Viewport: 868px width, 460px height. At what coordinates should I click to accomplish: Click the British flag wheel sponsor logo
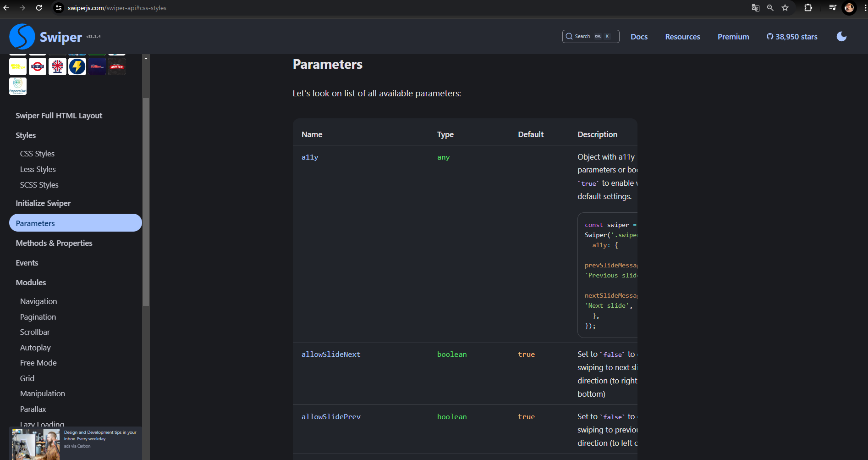(x=57, y=67)
